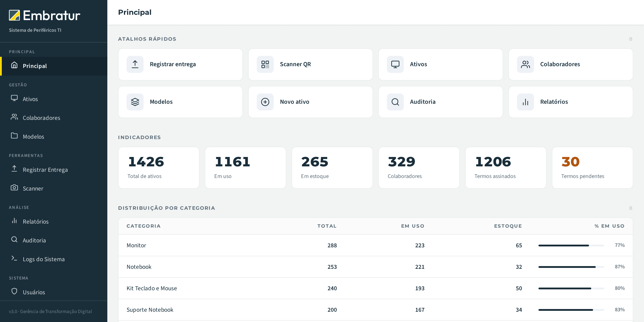Click the Registrar Entrega upload icon in sidebar
Screen dimensions: 644x322
click(x=14, y=169)
